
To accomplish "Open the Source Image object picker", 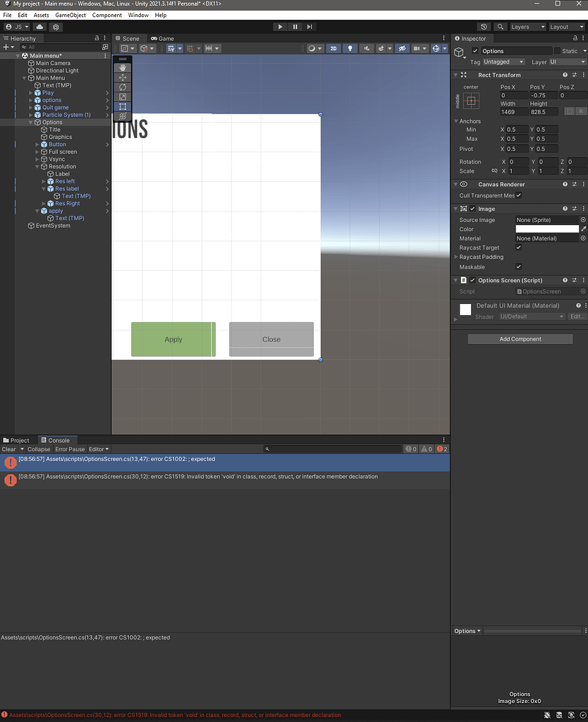I will [583, 219].
